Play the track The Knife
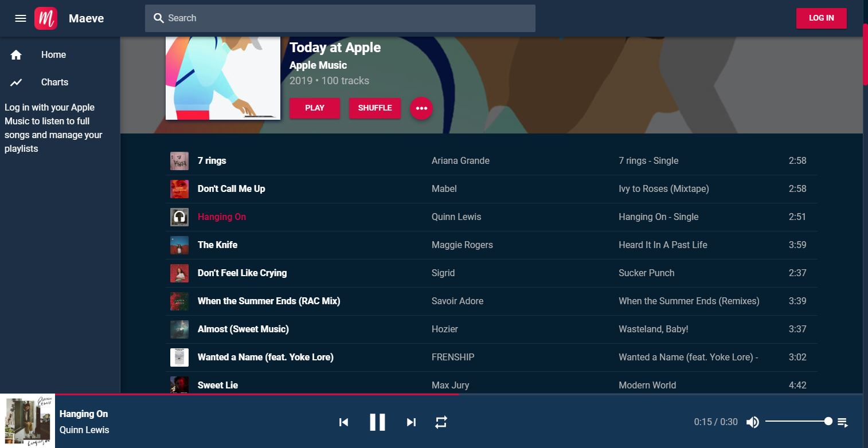The width and height of the screenshot is (868, 448). pos(217,245)
